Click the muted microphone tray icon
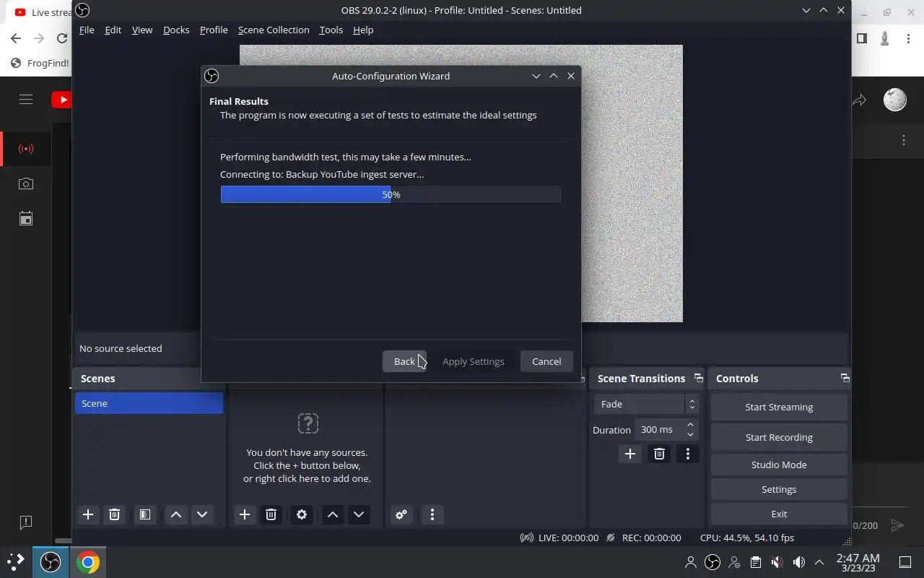Screen dimensions: 924x578 (x=777, y=562)
